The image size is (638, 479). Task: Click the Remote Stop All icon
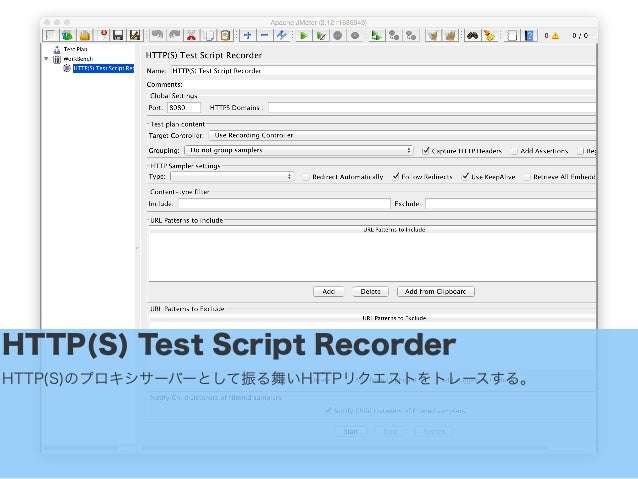click(x=394, y=35)
